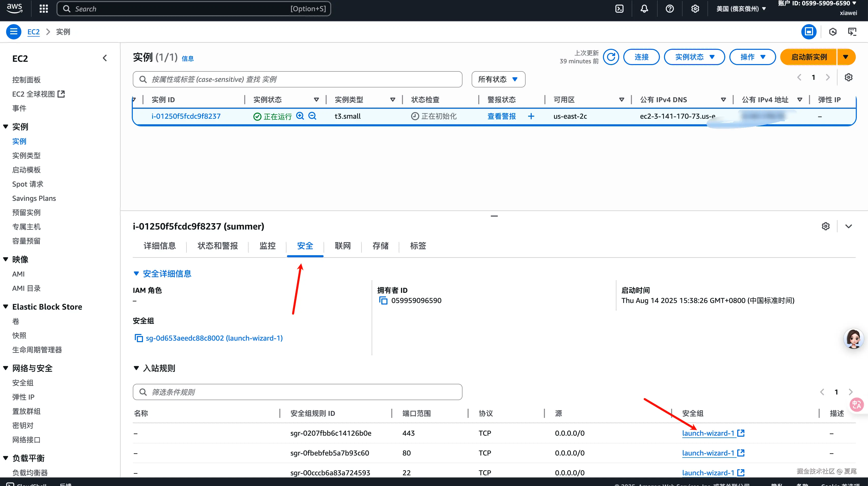Switch to the 详细信息 tab

tap(160, 246)
